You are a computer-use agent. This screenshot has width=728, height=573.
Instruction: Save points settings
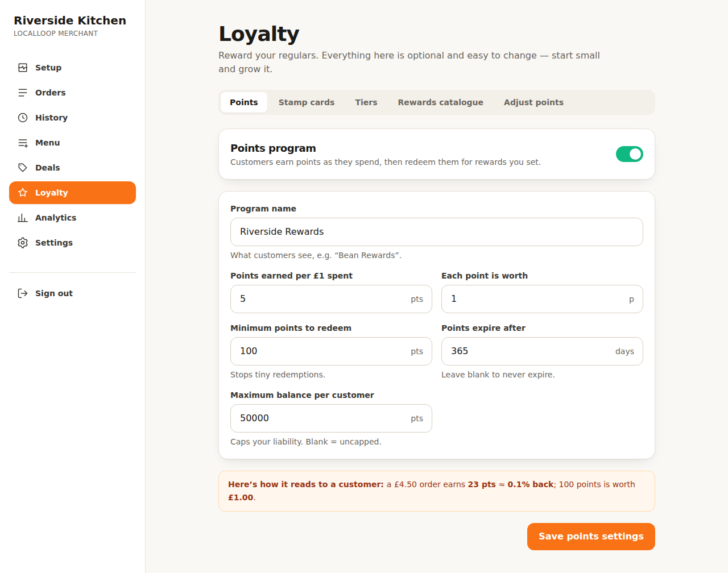click(x=591, y=537)
